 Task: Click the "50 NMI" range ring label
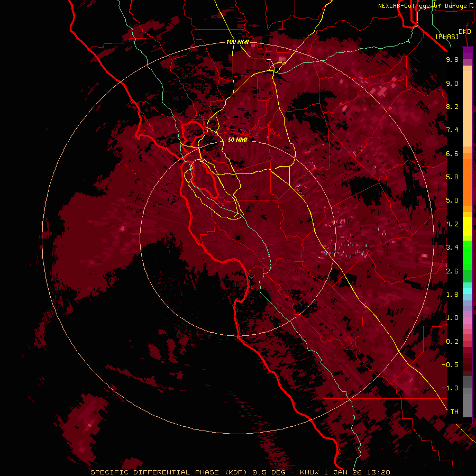click(x=237, y=140)
